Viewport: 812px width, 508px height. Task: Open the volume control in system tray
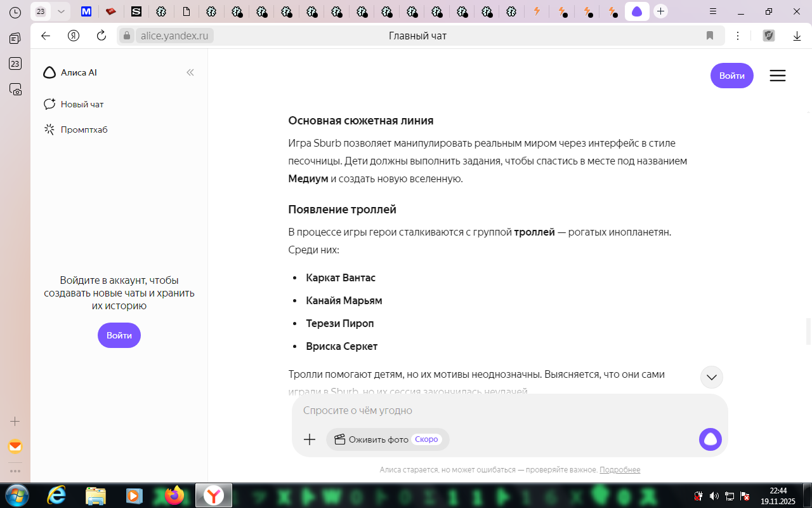tap(714, 496)
